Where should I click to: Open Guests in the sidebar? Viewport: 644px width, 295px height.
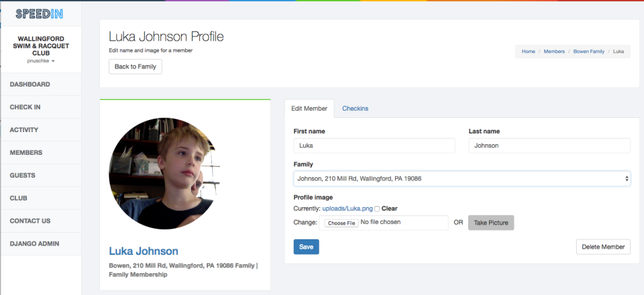point(23,176)
